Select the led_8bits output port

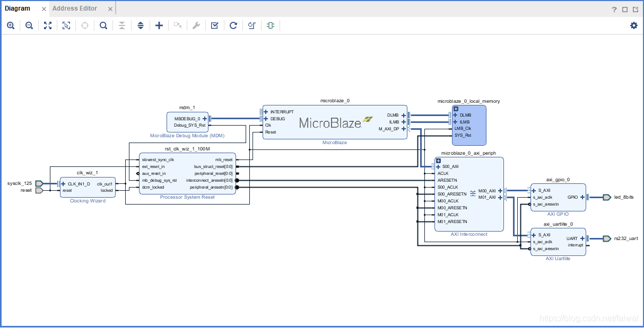click(x=607, y=197)
